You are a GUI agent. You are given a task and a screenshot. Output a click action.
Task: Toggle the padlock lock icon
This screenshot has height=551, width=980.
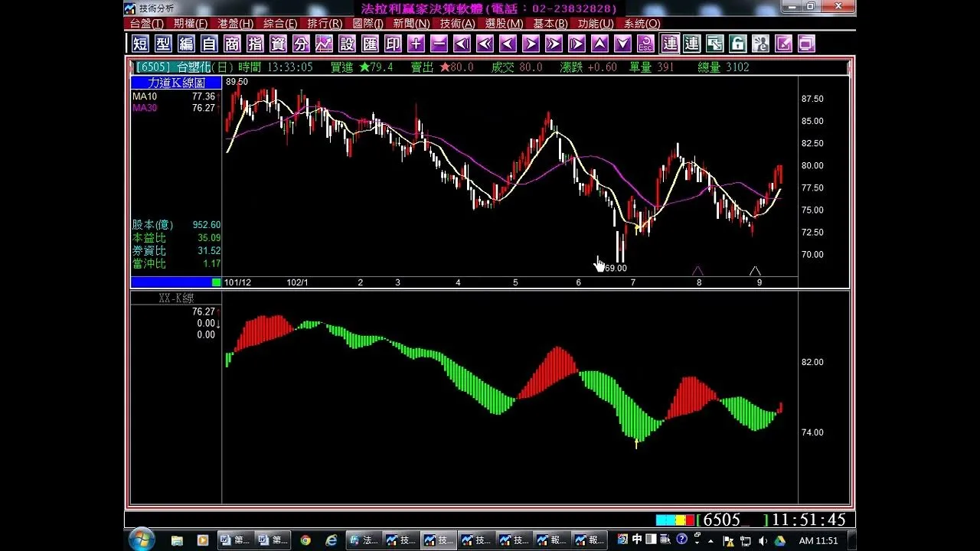[x=737, y=44]
